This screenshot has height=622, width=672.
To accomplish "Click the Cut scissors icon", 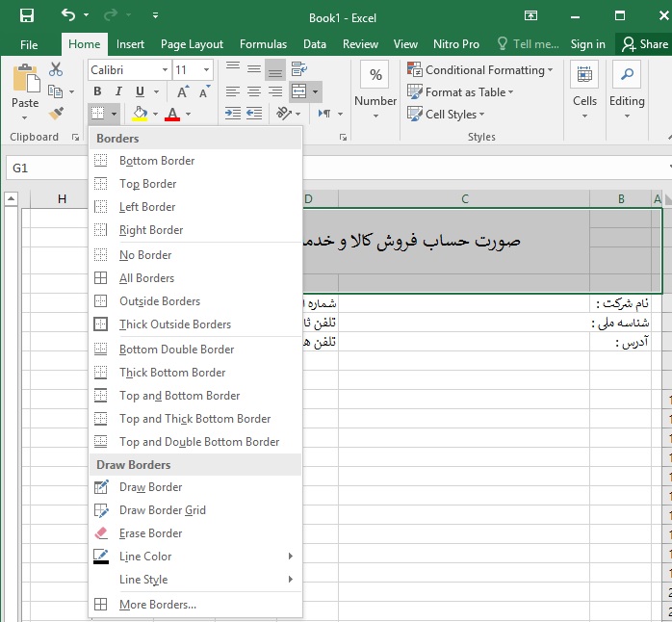I will [56, 69].
